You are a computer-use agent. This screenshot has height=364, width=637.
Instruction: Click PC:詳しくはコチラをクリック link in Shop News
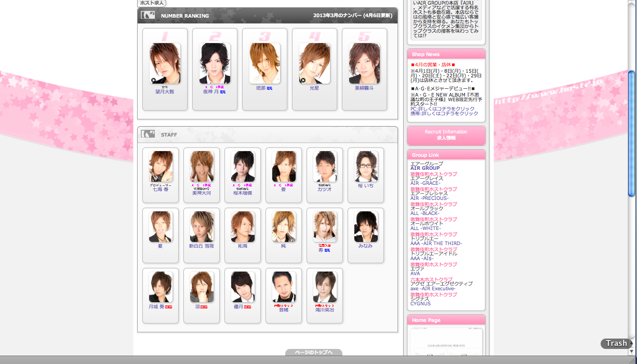click(442, 109)
